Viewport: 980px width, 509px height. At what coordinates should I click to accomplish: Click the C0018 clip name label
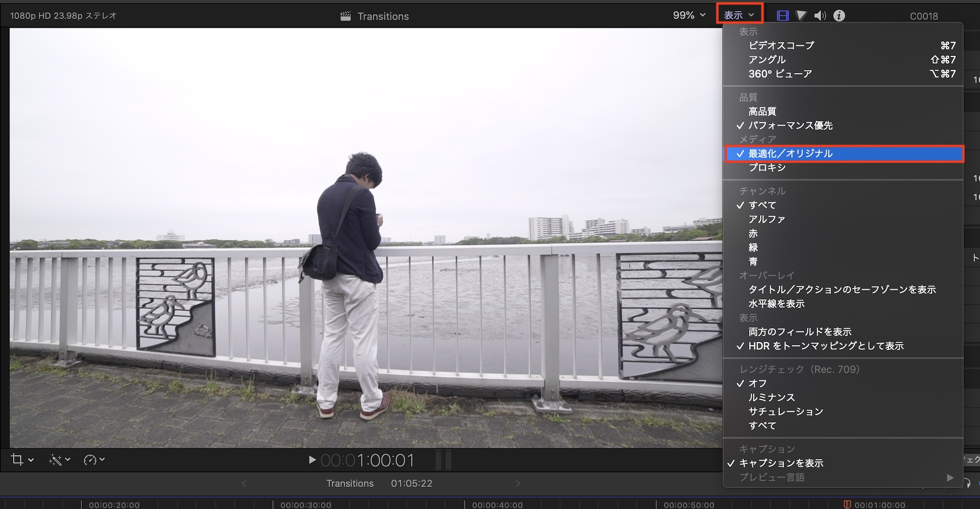tap(924, 16)
